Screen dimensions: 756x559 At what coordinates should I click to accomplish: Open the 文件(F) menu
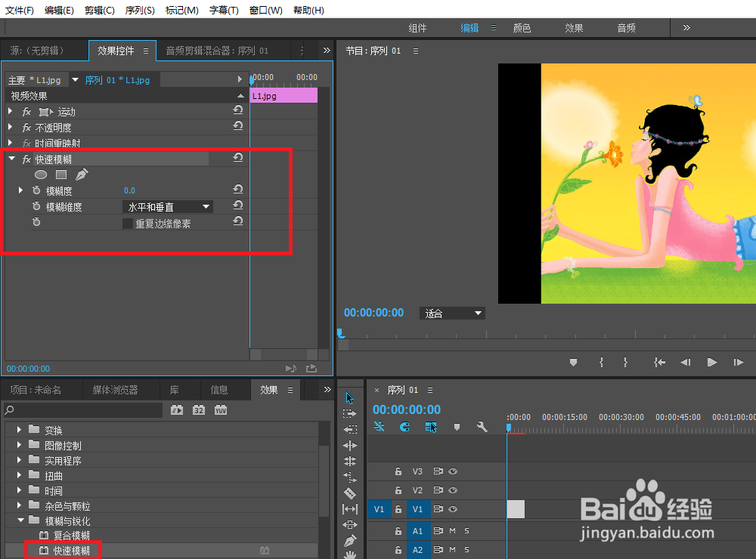pos(20,10)
